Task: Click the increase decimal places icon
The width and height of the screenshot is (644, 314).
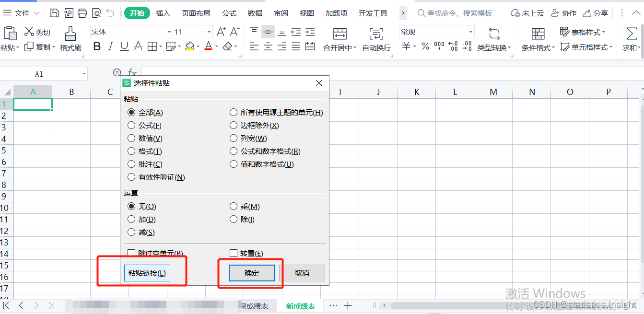Action: 453,47
